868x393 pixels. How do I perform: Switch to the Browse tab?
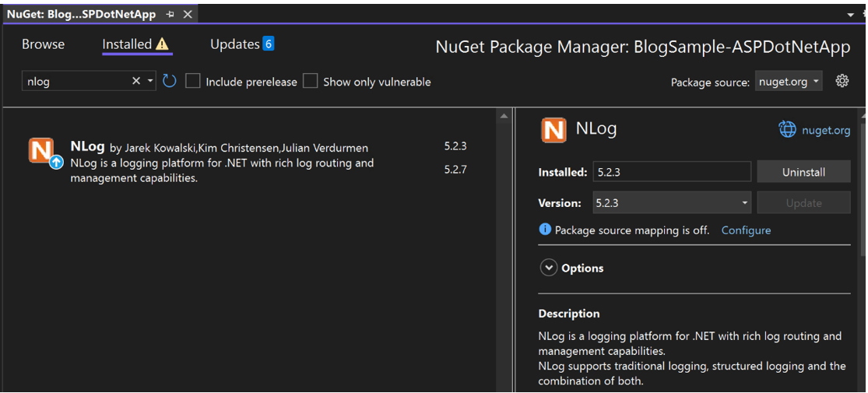click(43, 44)
